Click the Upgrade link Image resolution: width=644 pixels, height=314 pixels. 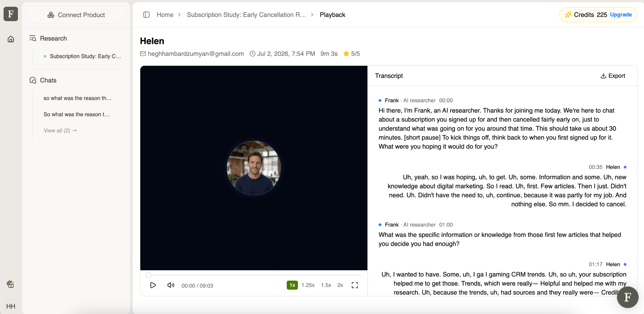(x=621, y=15)
